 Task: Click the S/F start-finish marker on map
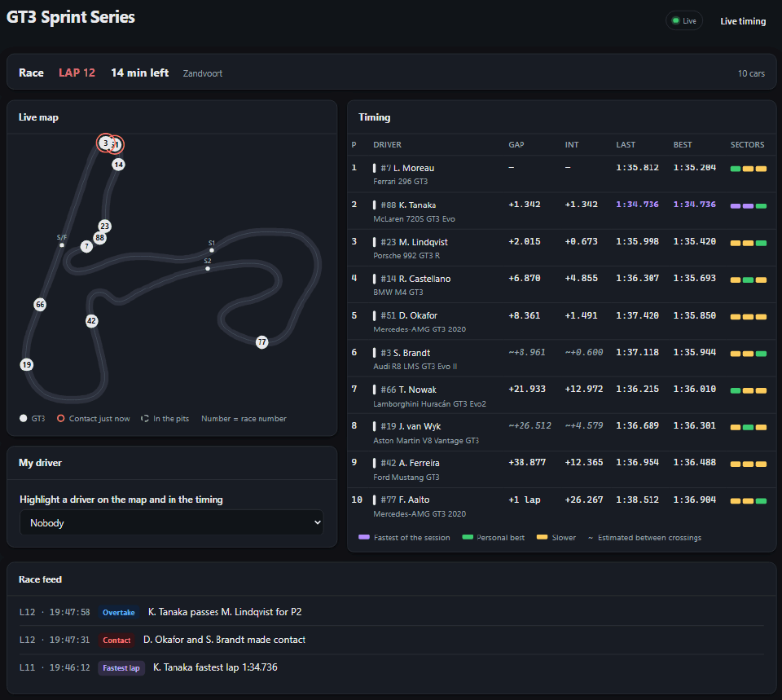[x=62, y=245]
